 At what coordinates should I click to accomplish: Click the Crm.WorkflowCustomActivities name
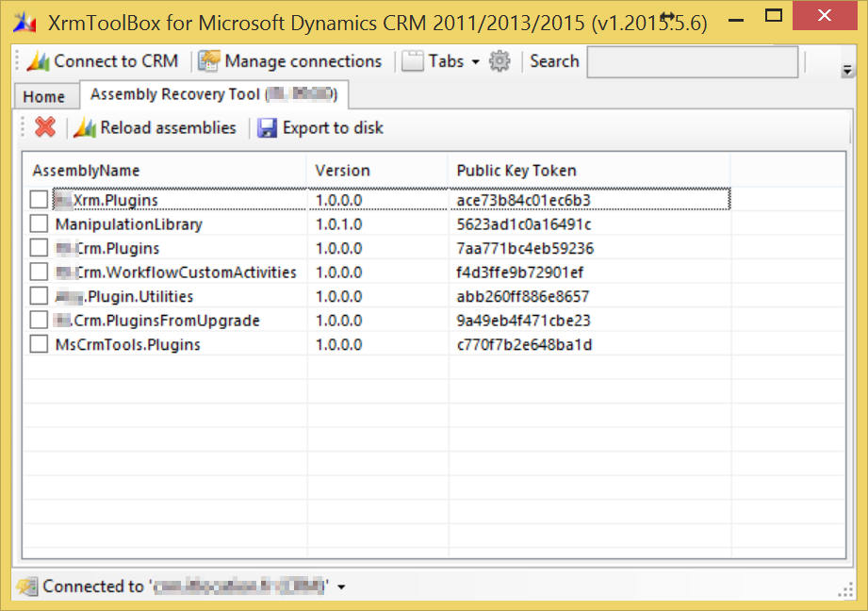click(176, 272)
